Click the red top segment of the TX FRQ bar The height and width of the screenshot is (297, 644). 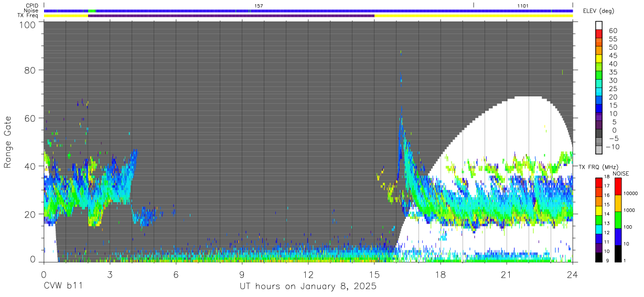point(599,182)
